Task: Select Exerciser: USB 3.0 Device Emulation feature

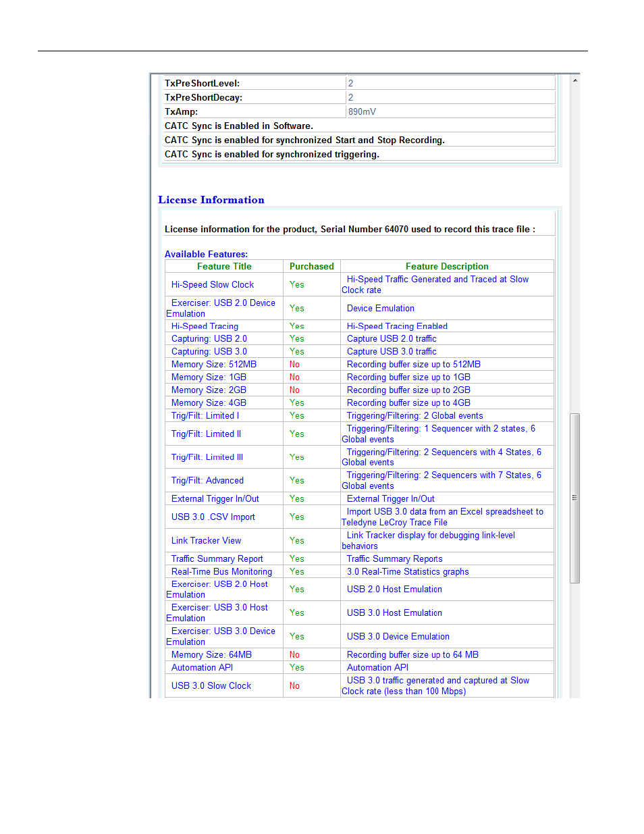Action: (x=221, y=637)
